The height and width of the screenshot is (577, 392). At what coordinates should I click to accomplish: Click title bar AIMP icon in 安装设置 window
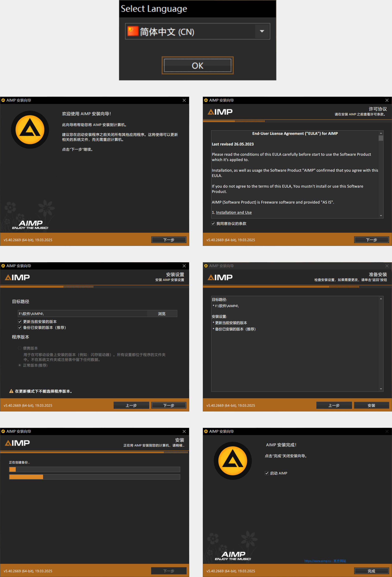3,266
